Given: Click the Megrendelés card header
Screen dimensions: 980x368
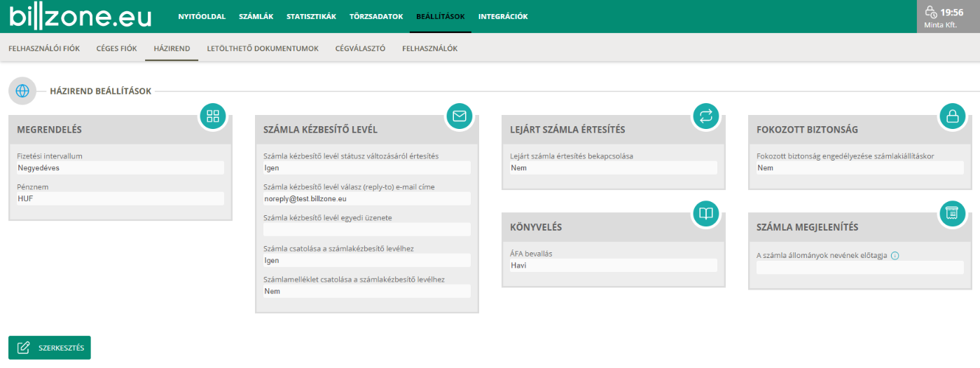Looking at the screenshot, I should coord(120,130).
